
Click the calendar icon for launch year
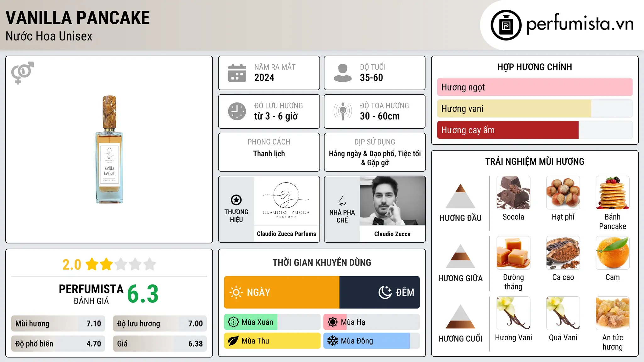(x=237, y=73)
